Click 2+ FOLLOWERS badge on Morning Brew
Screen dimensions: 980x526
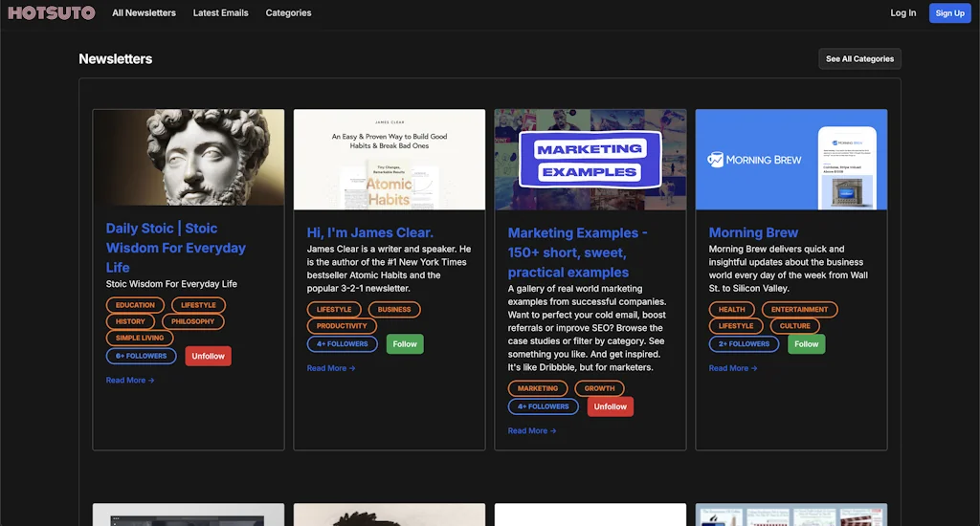744,344
